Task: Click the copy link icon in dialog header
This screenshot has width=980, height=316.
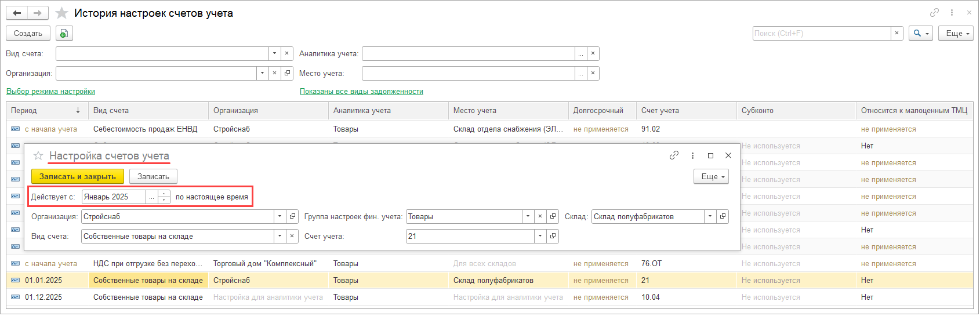Action: [x=674, y=155]
